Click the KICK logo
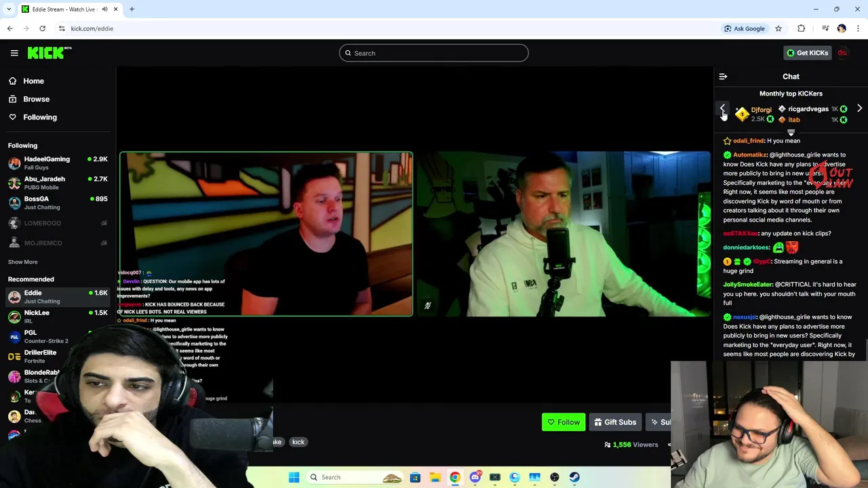This screenshot has height=488, width=868. pos(49,53)
